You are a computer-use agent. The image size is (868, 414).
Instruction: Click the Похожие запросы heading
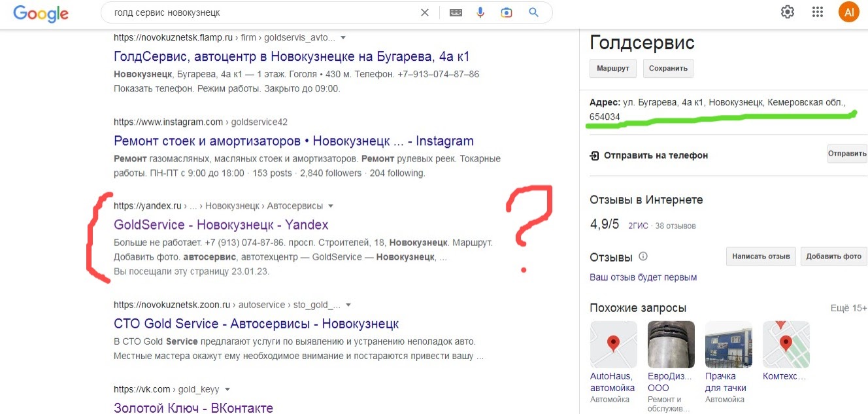pyautogui.click(x=638, y=307)
